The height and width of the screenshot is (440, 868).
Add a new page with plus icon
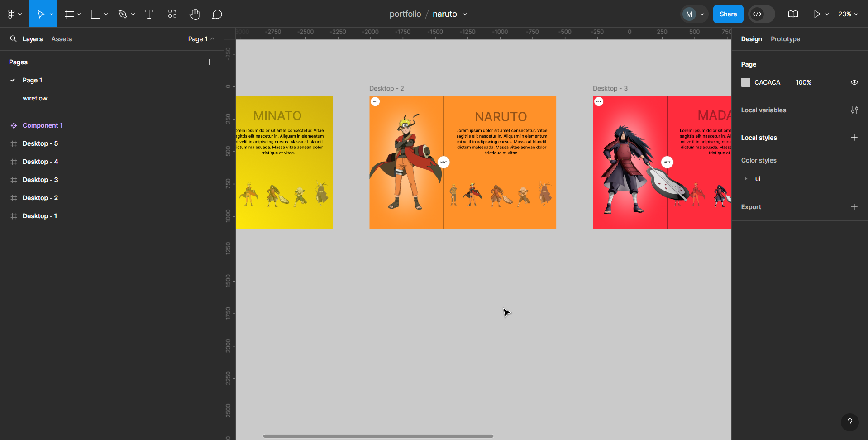210,62
